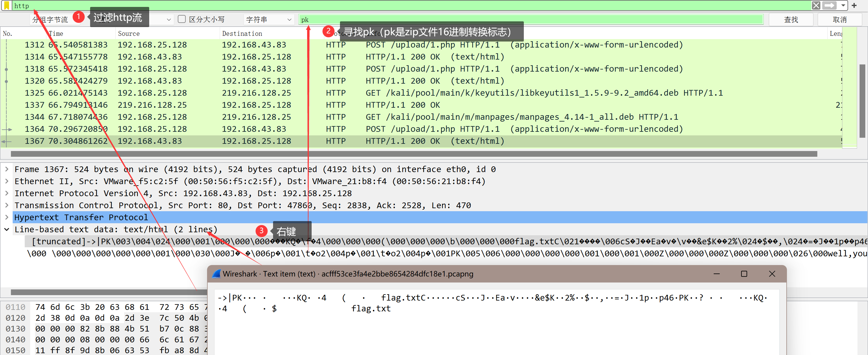Image resolution: width=868 pixels, height=355 pixels.
Task: Expand the Ethernet II tree node
Action: pyautogui.click(x=6, y=181)
